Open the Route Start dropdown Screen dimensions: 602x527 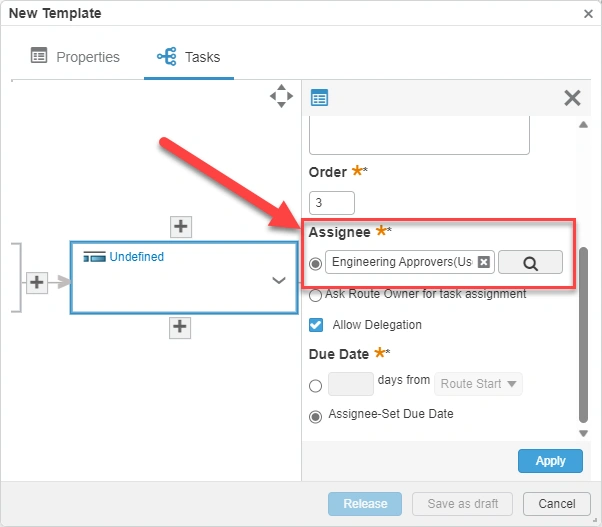coord(479,384)
